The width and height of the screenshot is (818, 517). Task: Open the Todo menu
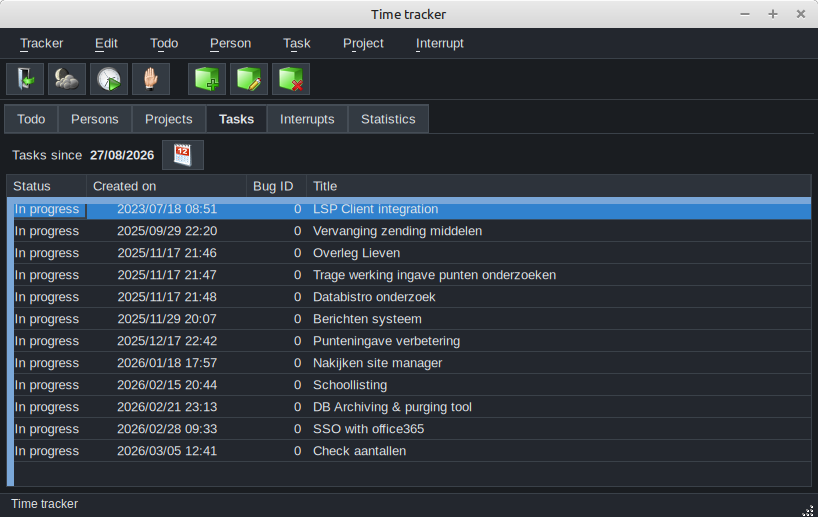(x=164, y=43)
